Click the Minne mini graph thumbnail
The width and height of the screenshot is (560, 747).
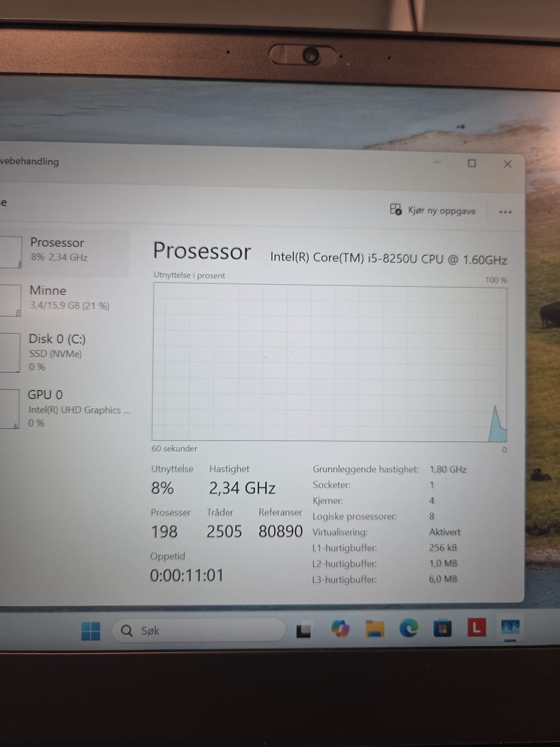[x=10, y=300]
